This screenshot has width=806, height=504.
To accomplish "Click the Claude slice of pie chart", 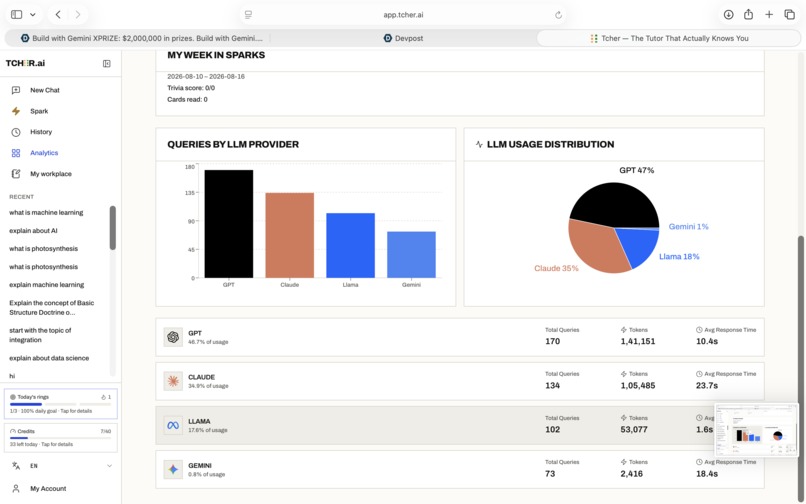I will 596,247.
